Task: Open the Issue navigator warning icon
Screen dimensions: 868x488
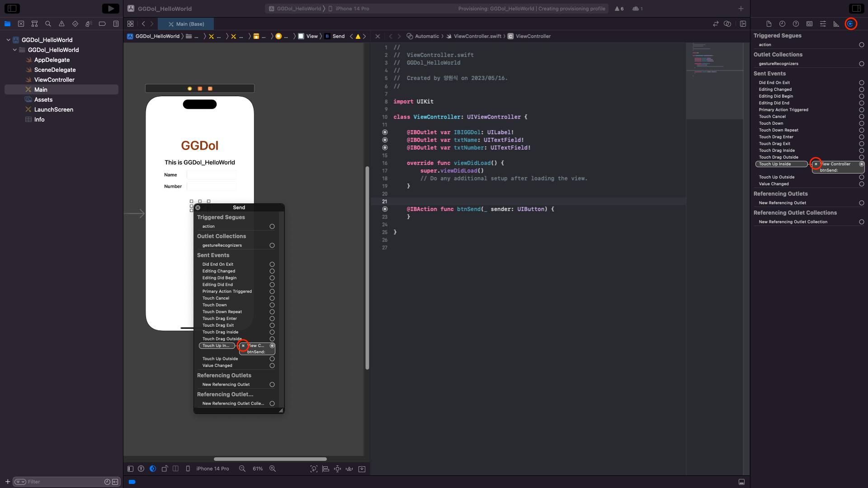Action: pos(61,24)
